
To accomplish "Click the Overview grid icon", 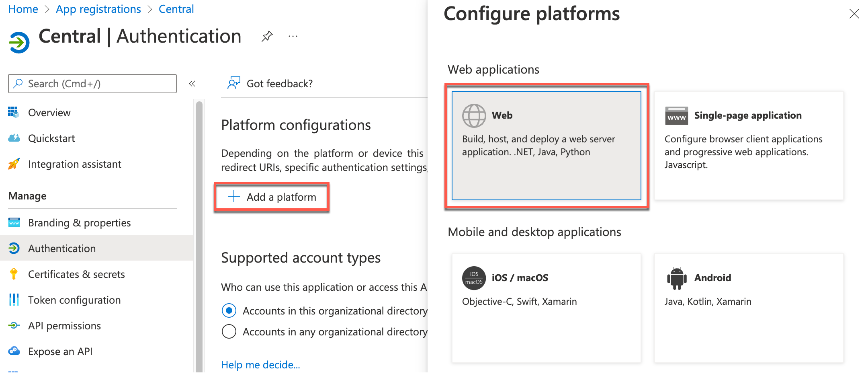I will pyautogui.click(x=14, y=112).
